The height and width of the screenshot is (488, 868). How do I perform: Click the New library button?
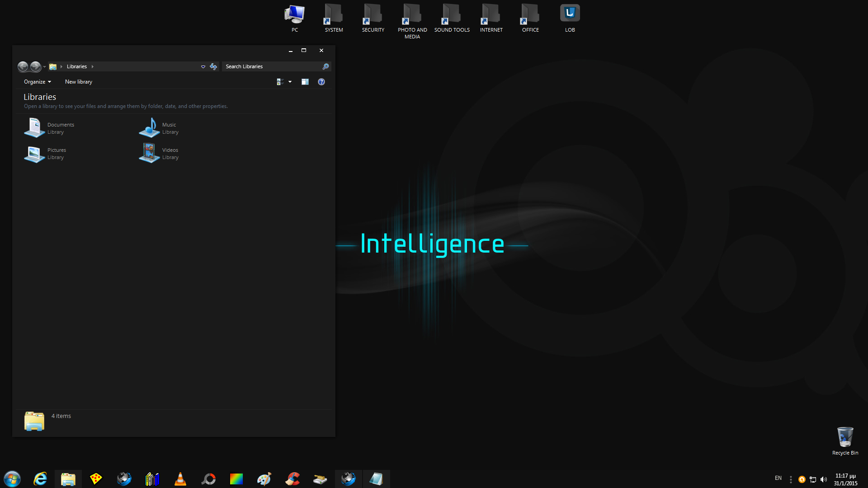point(79,82)
